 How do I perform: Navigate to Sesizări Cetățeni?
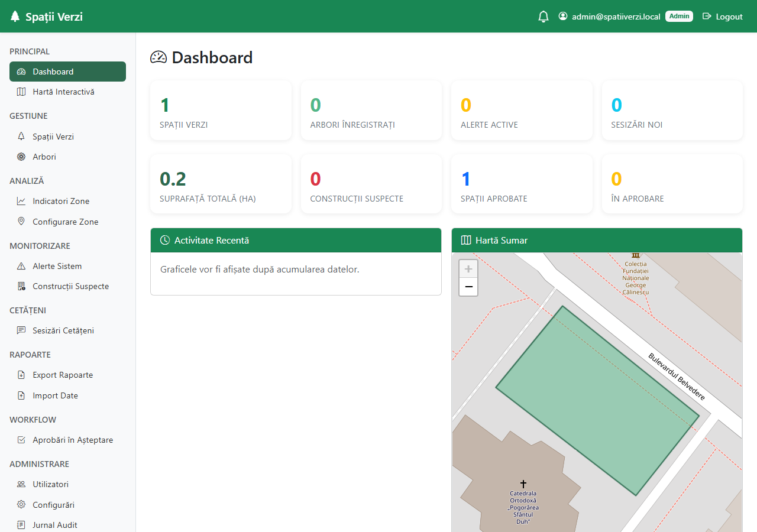click(67, 330)
